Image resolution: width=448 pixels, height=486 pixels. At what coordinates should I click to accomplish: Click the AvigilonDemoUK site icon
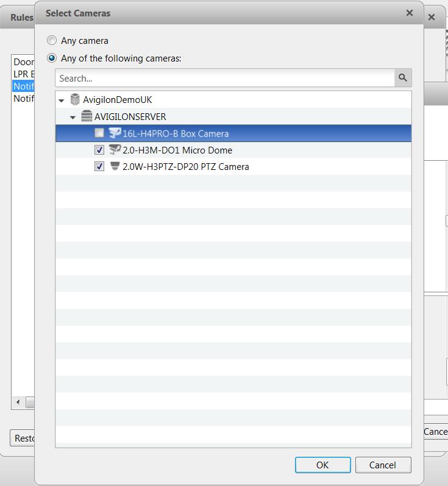point(75,99)
